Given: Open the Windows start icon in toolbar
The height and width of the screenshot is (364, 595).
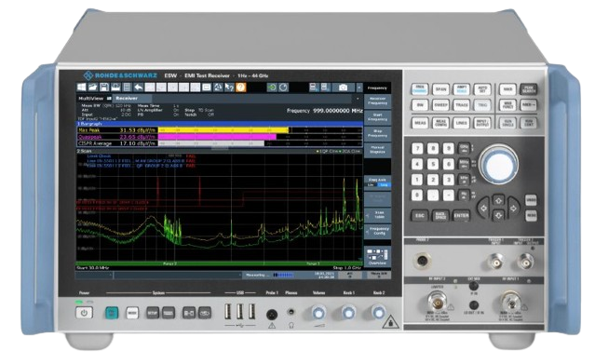Looking at the screenshot, I should pyautogui.click(x=81, y=88).
